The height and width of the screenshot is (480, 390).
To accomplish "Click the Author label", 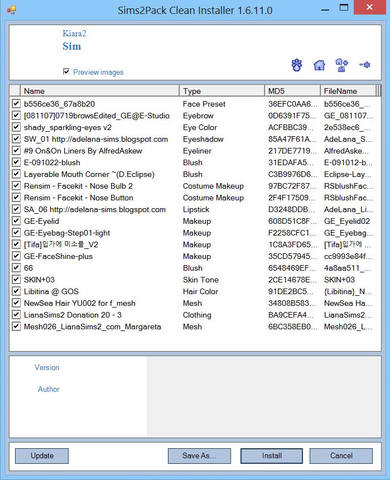I will [49, 389].
